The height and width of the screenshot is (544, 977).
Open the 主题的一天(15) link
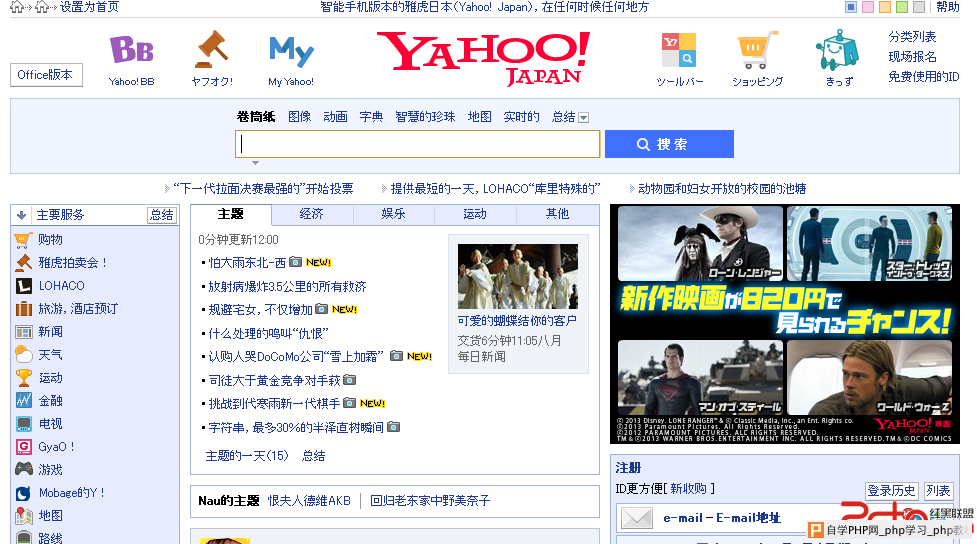pos(247,456)
